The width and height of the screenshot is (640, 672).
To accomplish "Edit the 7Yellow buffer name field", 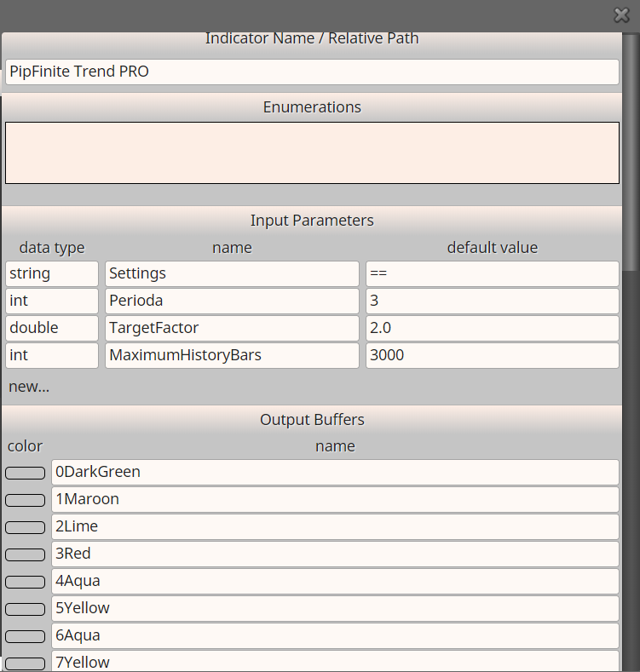I will 335,661.
